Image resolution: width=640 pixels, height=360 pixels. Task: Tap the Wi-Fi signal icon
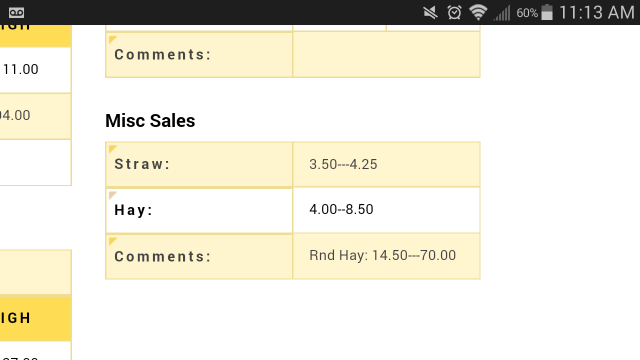pyautogui.click(x=478, y=12)
